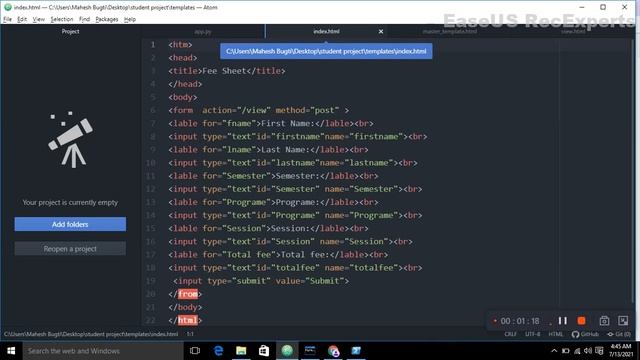Click the highlighted 'from' closing tag
This screenshot has height=360, width=640.
[x=188, y=294]
